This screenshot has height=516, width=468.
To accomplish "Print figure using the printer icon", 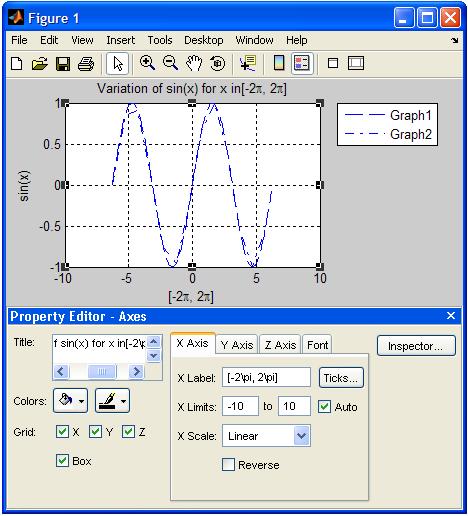I will pyautogui.click(x=86, y=63).
